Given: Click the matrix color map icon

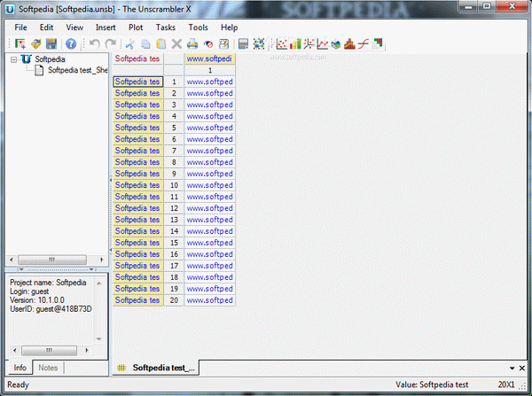Looking at the screenshot, I should tap(378, 43).
